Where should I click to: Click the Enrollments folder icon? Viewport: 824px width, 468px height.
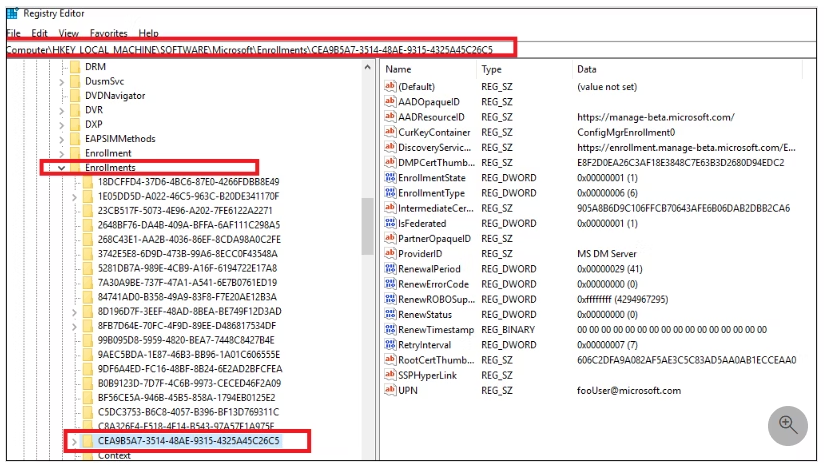pos(75,168)
